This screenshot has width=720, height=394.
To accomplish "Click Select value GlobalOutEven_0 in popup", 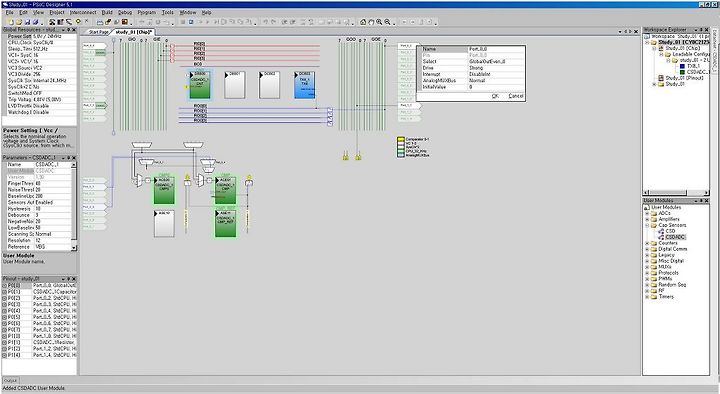I will (x=496, y=61).
